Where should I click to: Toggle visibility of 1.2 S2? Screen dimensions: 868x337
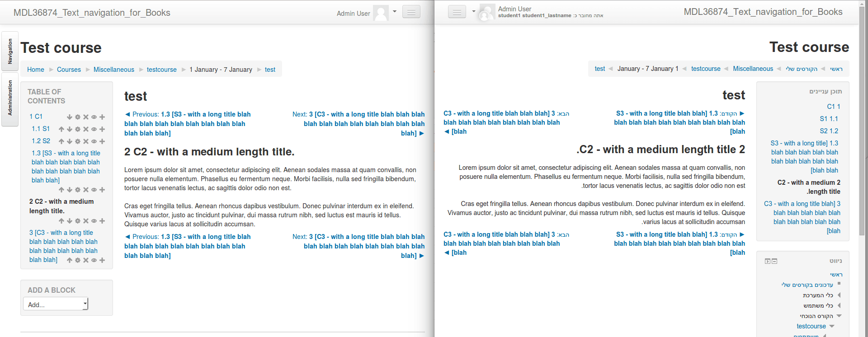click(94, 141)
